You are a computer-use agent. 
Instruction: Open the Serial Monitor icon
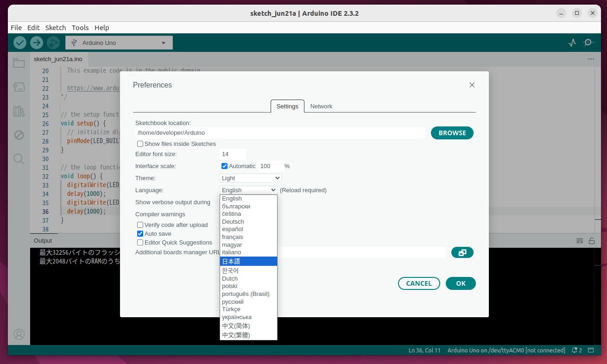(588, 42)
